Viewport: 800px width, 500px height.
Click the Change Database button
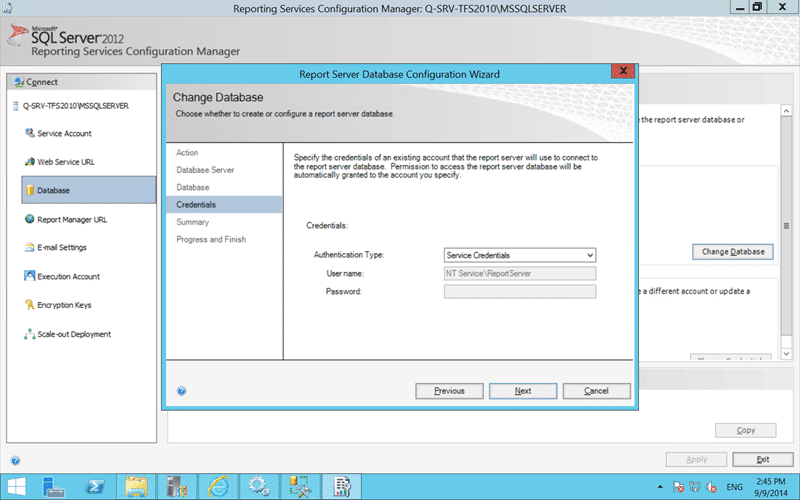tap(733, 252)
